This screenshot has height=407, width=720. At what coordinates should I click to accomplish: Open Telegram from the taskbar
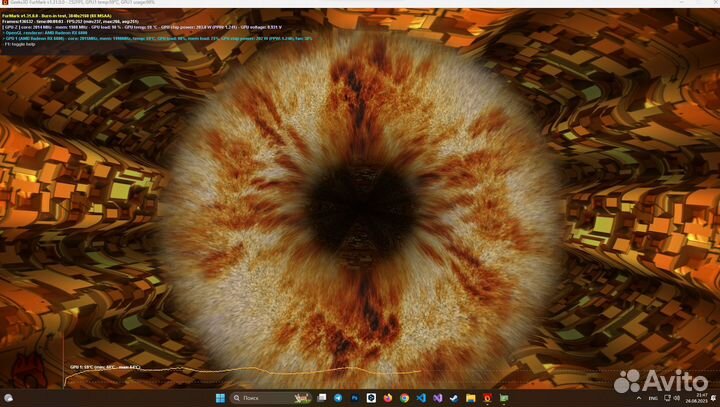pyautogui.click(x=338, y=398)
